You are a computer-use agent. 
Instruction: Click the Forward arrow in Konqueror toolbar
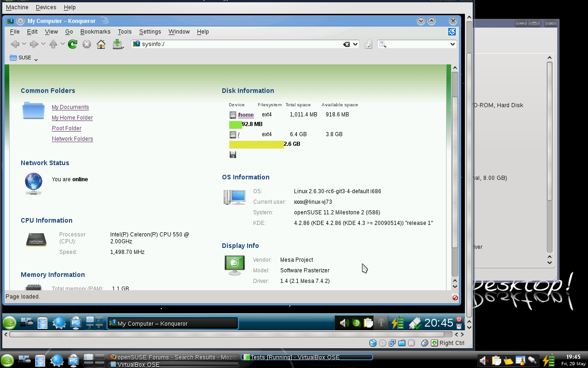click(34, 44)
